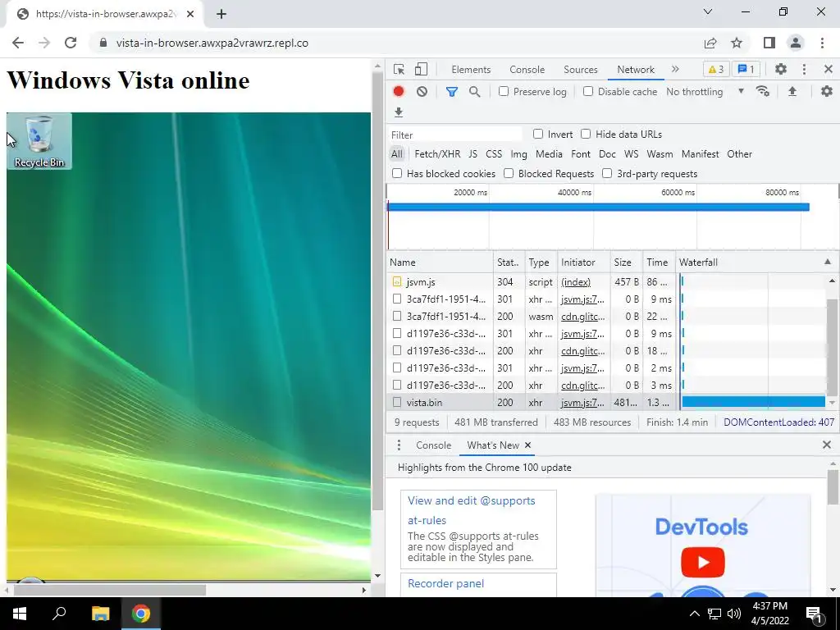Screen dimensions: 840x630
Task: Select the Fetch/XHR filter type
Action: tap(437, 153)
